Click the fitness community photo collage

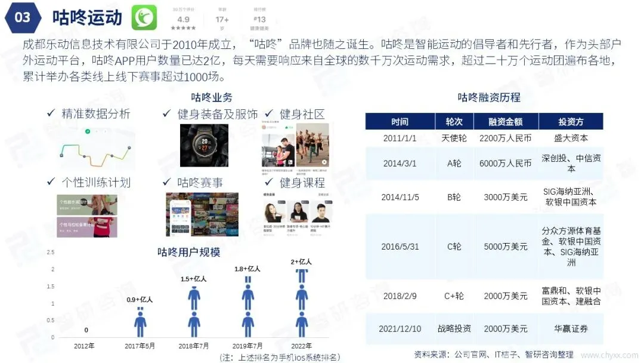coord(295,147)
